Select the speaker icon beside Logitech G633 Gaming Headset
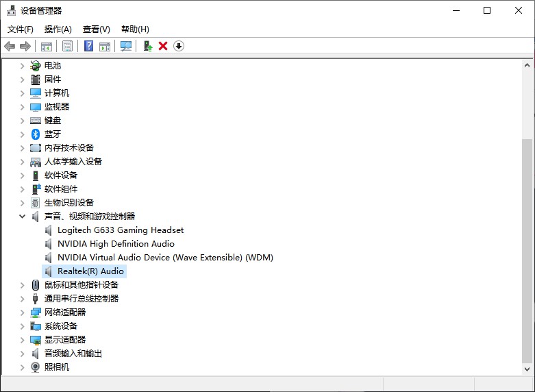Screen dimensions: 535x392 [49, 230]
